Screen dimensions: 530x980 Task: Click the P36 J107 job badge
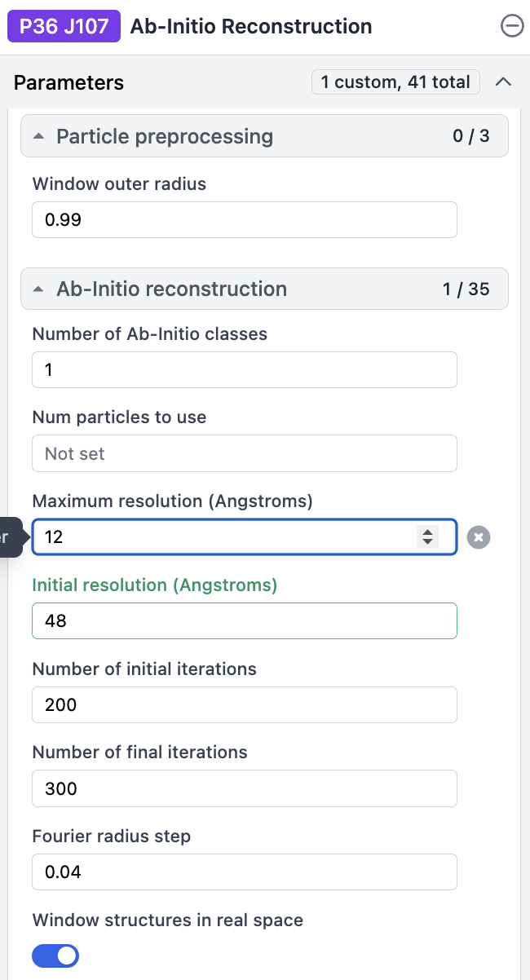click(x=64, y=26)
